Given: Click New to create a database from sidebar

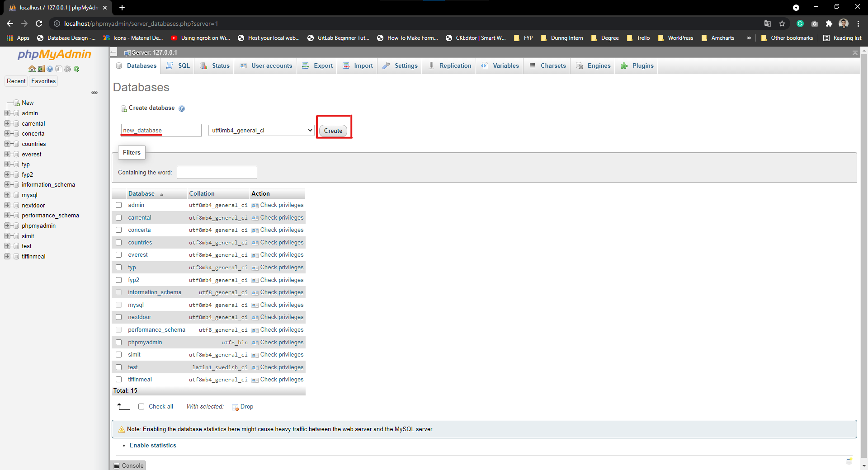Looking at the screenshot, I should (28, 103).
